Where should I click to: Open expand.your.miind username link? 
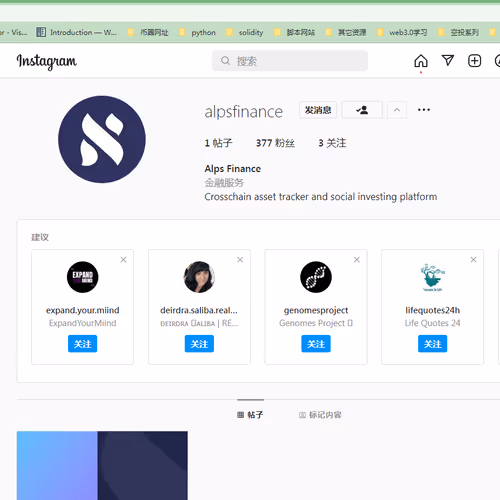coord(82,310)
